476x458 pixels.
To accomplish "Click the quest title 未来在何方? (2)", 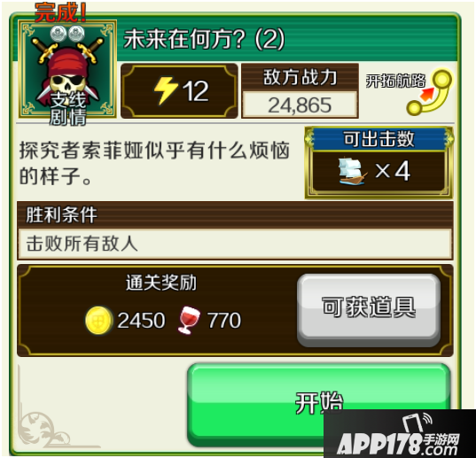I will pos(204,39).
